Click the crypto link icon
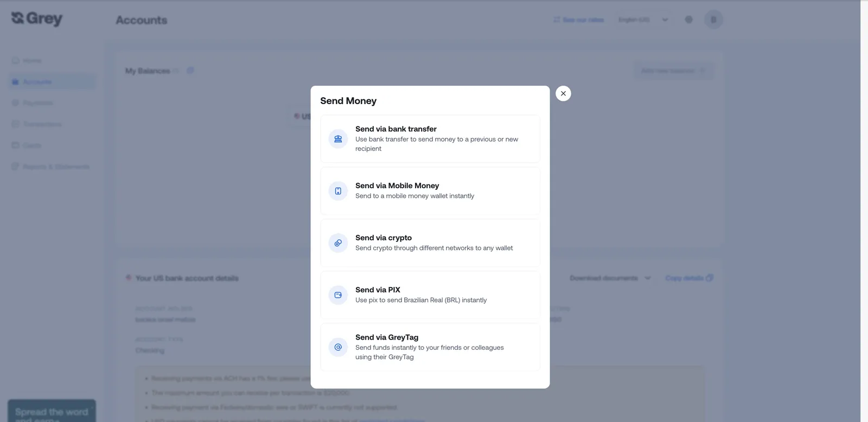 coord(338,243)
